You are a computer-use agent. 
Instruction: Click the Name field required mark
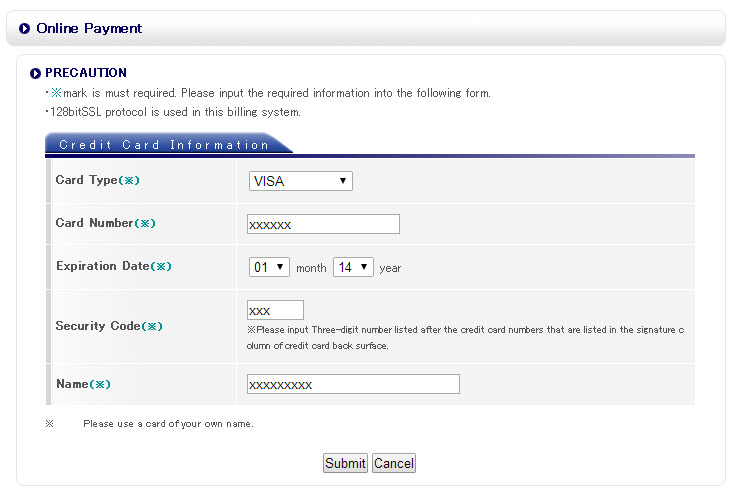100,384
